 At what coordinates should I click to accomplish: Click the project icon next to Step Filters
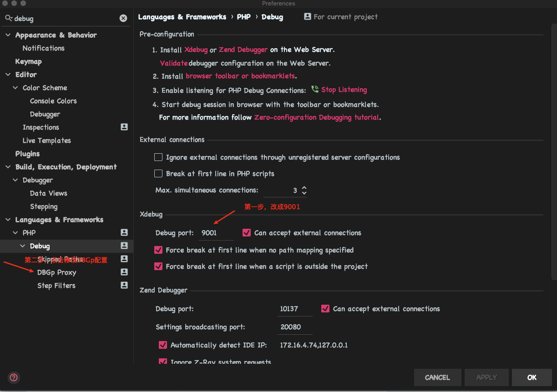(x=124, y=286)
